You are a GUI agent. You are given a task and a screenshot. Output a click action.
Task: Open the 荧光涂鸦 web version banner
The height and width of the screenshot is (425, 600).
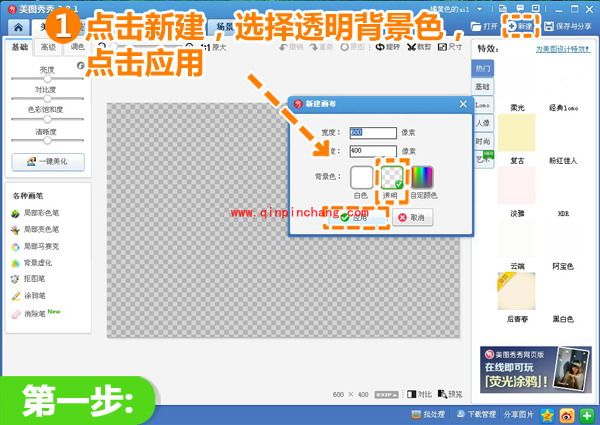[x=536, y=370]
